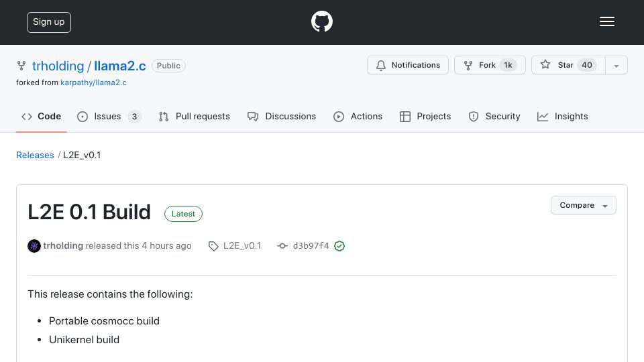Image resolution: width=644 pixels, height=362 pixels.
Task: Click the green verified checkmark icon
Action: tap(339, 246)
